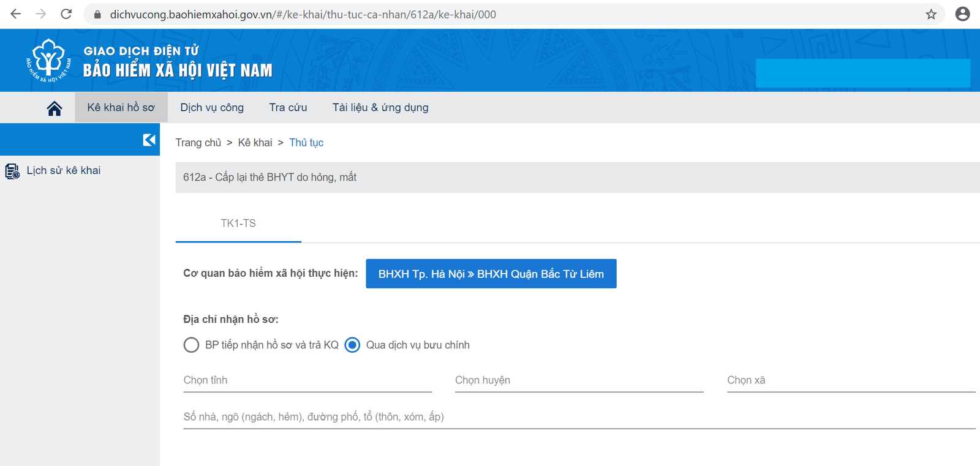Focus the Số nhà address input field

point(579,417)
